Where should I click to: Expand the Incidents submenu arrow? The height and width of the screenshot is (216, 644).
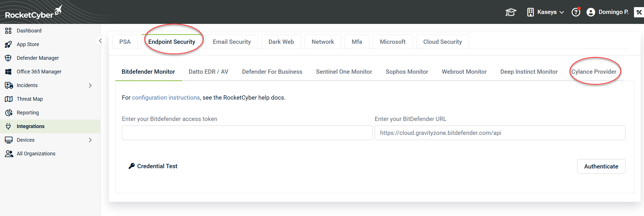point(90,85)
